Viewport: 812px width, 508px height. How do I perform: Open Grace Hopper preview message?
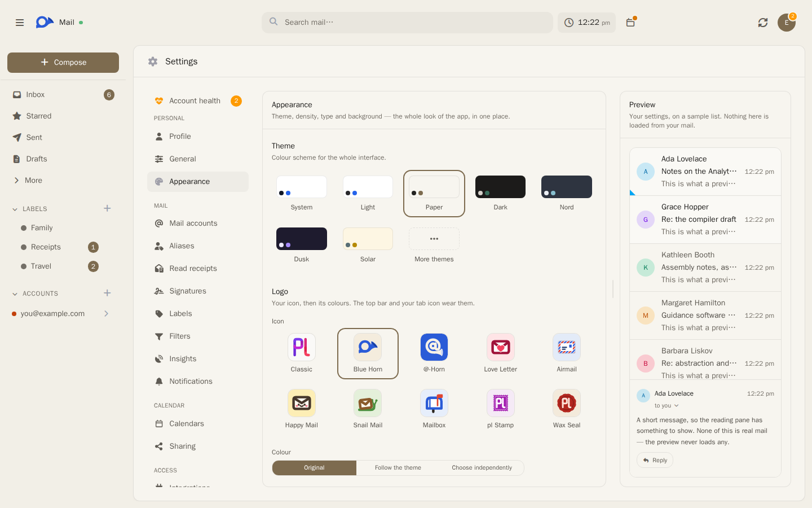[x=705, y=220]
